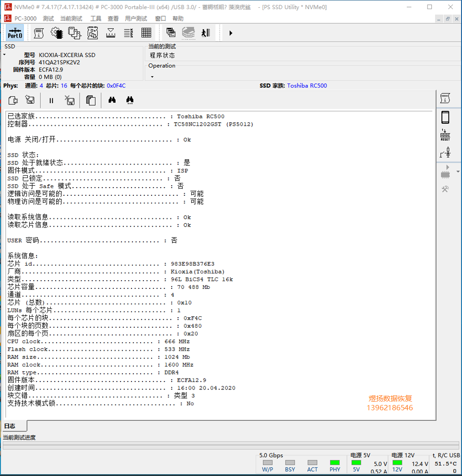Click the phone-shaped device icon in sidebar
Screen dimensions: 462x476
point(445,118)
